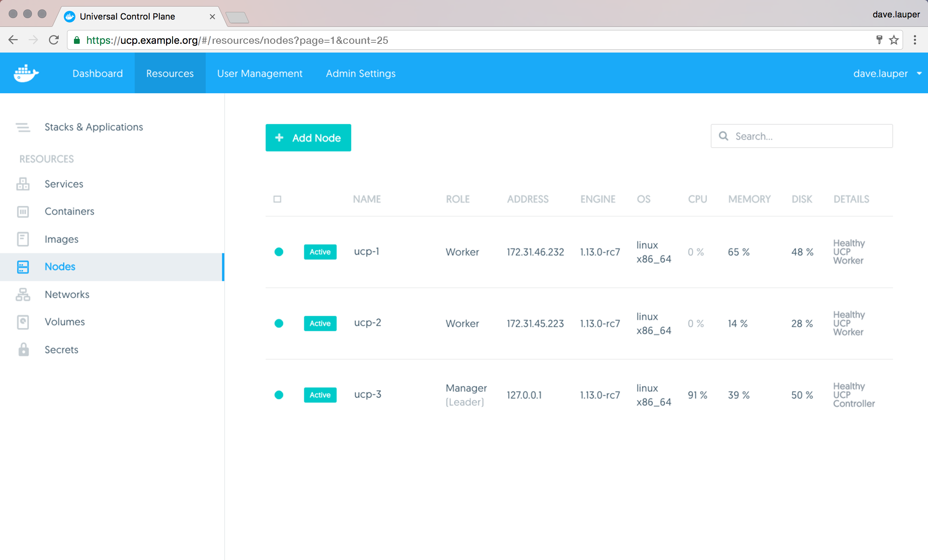
Task: Bookmark page with star icon
Action: point(894,40)
